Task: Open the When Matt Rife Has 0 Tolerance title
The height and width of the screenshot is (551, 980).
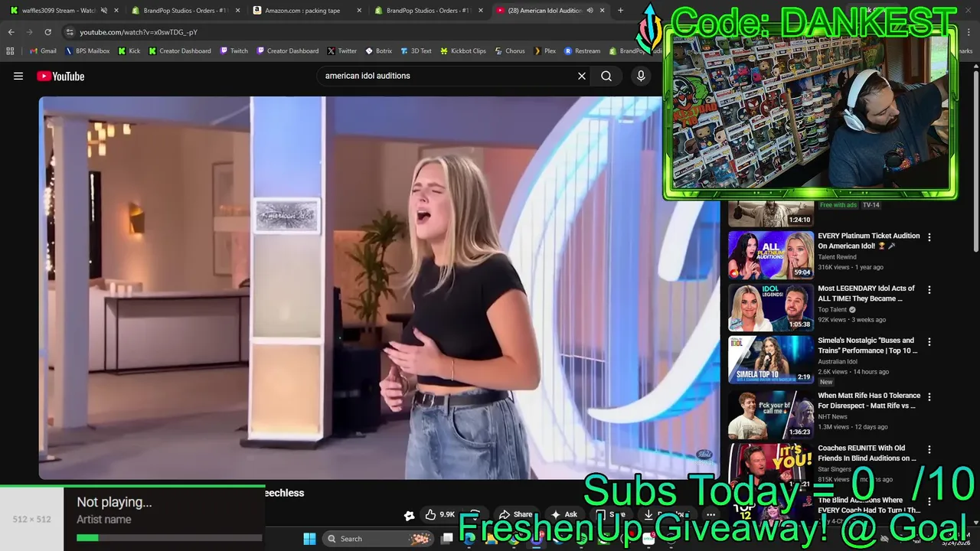Action: [x=869, y=400]
